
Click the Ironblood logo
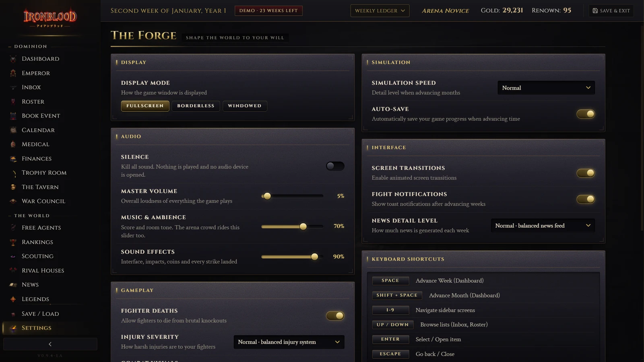[x=50, y=18]
